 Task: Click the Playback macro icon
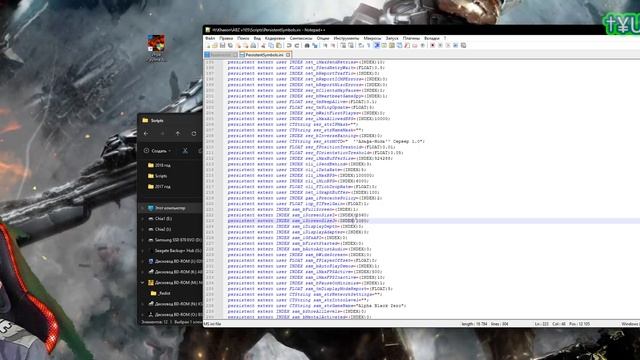448,45
